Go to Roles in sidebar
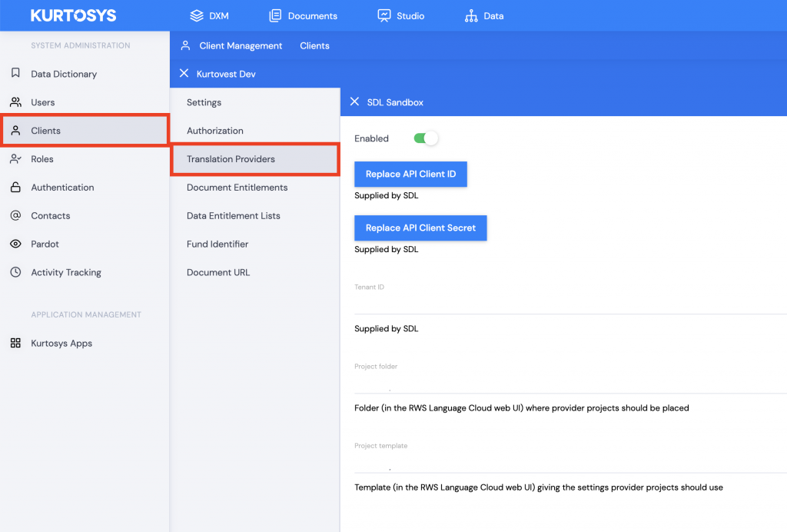787x532 pixels. (x=85, y=158)
